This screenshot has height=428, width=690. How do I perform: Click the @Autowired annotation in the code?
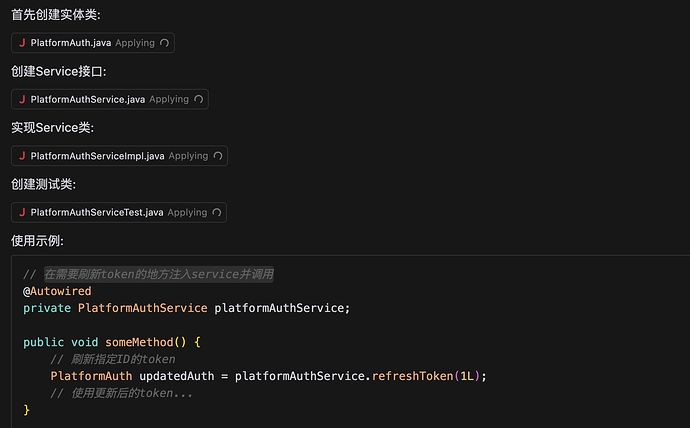pos(57,291)
